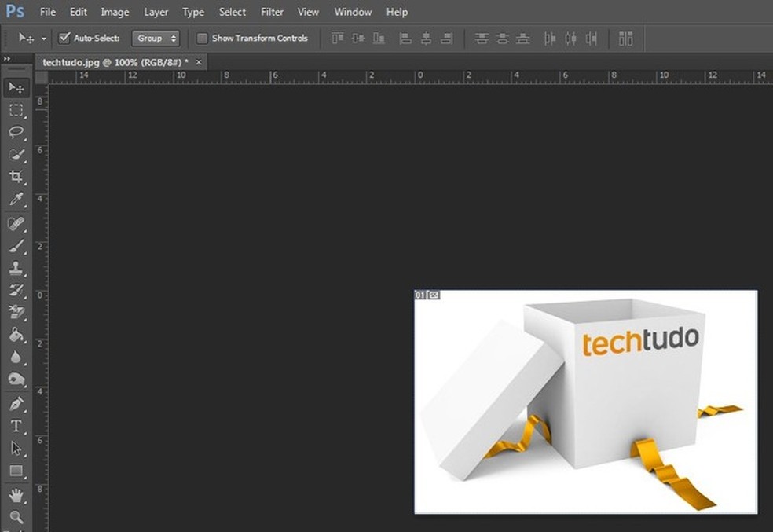Open the Group auto-select dropdown
The height and width of the screenshot is (532, 773).
[156, 38]
